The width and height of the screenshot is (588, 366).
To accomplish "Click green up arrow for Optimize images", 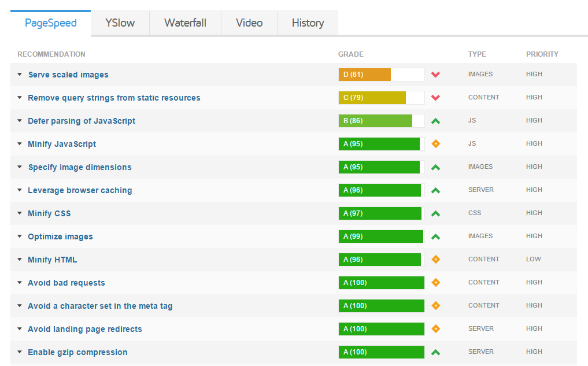I will (435, 236).
